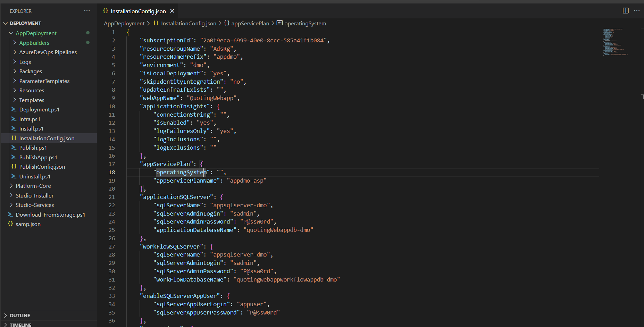Click PowerShell icon of PublishApp.ps1
644x327 pixels.
(14, 157)
